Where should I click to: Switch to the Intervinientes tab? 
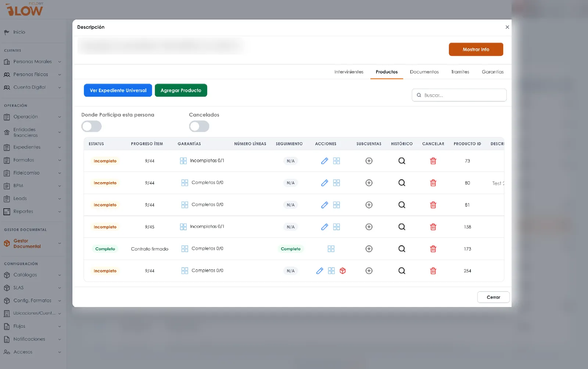(x=349, y=72)
